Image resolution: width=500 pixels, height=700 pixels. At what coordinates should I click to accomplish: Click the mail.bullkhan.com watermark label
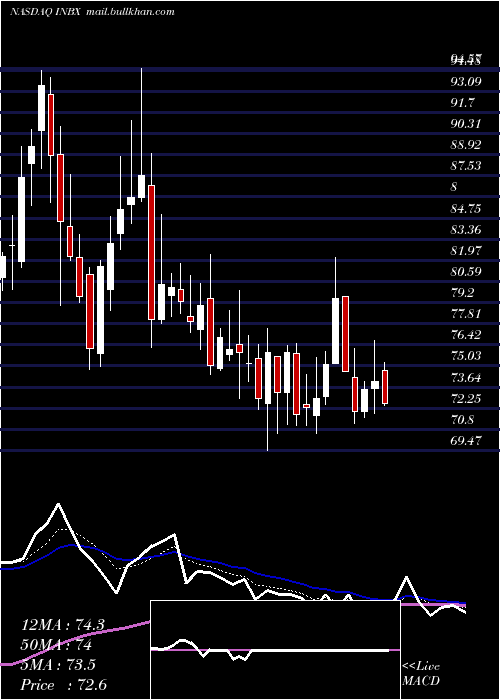[129, 12]
